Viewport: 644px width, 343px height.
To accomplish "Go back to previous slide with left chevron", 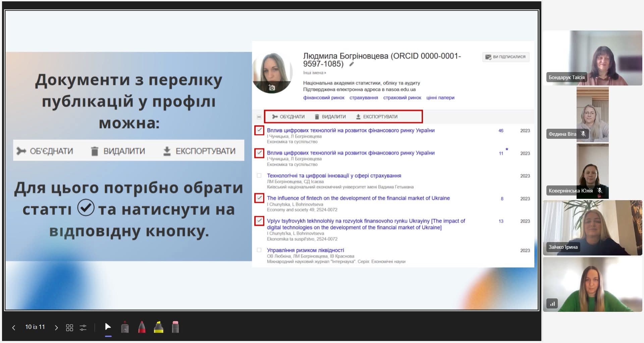I will coord(14,328).
